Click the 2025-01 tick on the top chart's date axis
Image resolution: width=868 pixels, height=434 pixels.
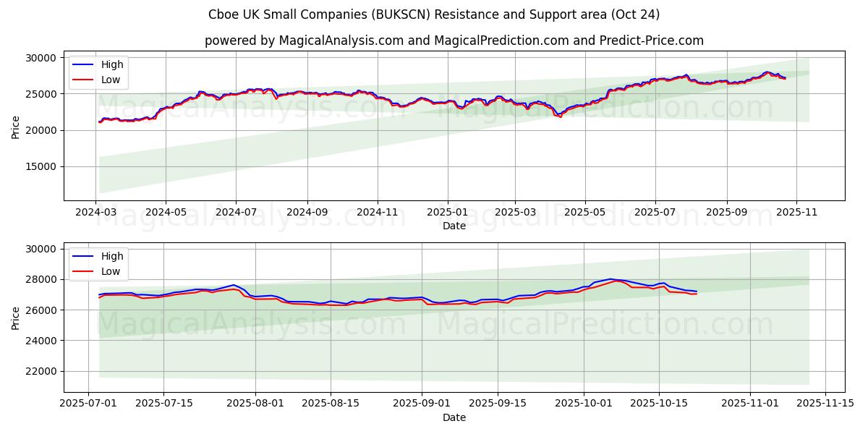click(x=446, y=213)
